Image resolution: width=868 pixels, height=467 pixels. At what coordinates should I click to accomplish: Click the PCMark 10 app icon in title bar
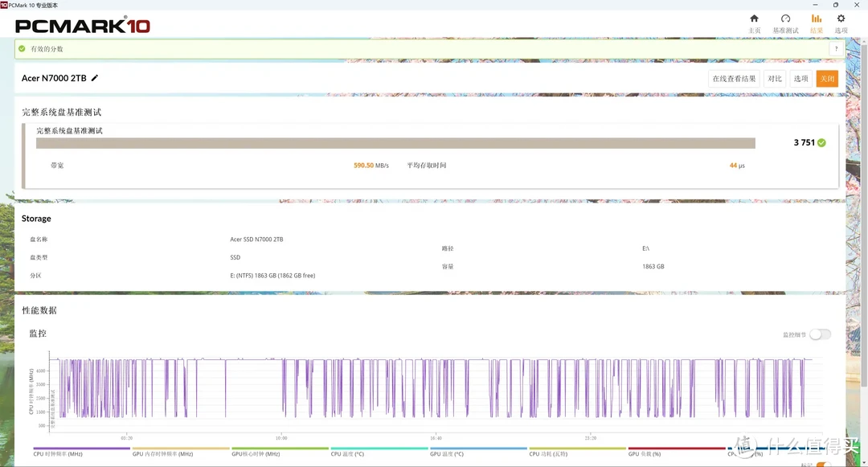[x=4, y=5]
